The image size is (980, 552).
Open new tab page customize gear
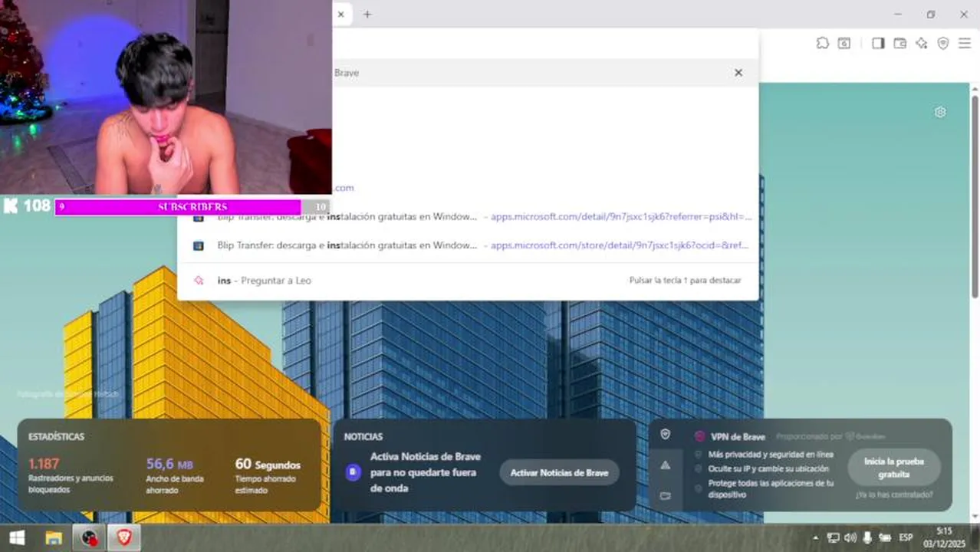(940, 112)
